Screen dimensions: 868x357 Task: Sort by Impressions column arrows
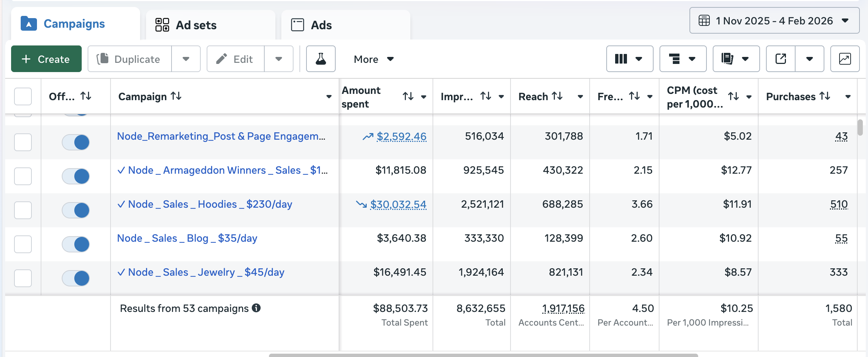[x=485, y=96]
